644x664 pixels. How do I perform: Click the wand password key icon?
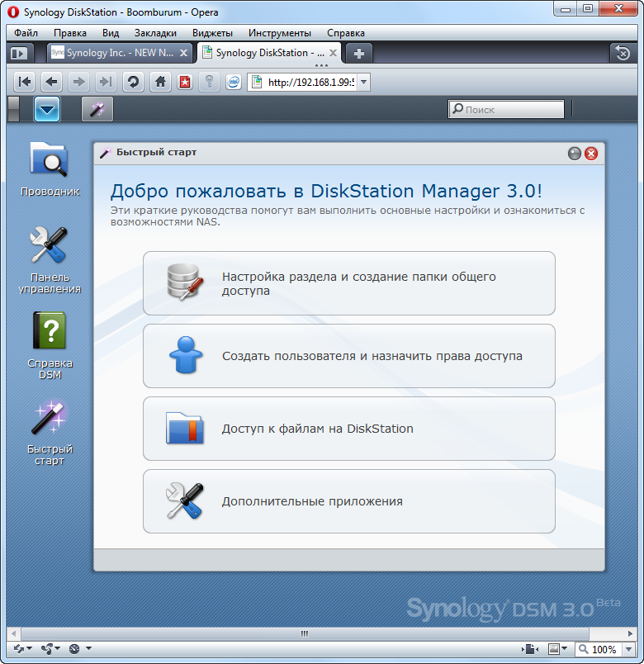[x=209, y=82]
